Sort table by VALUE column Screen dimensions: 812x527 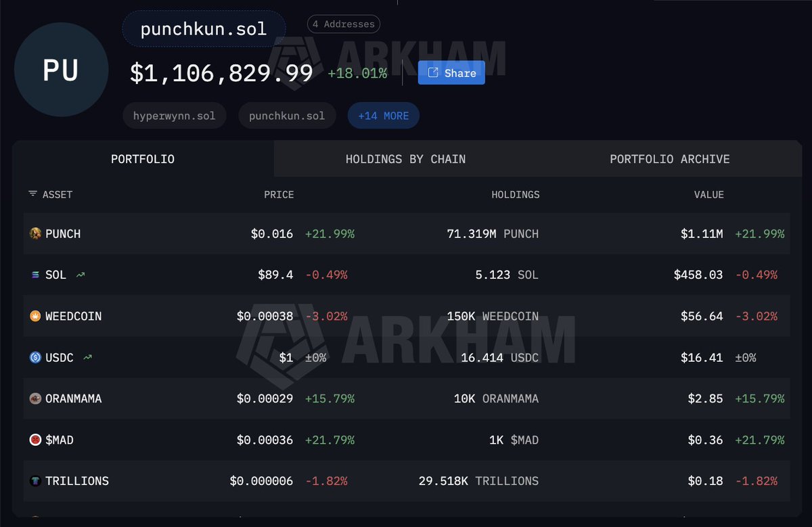point(708,195)
